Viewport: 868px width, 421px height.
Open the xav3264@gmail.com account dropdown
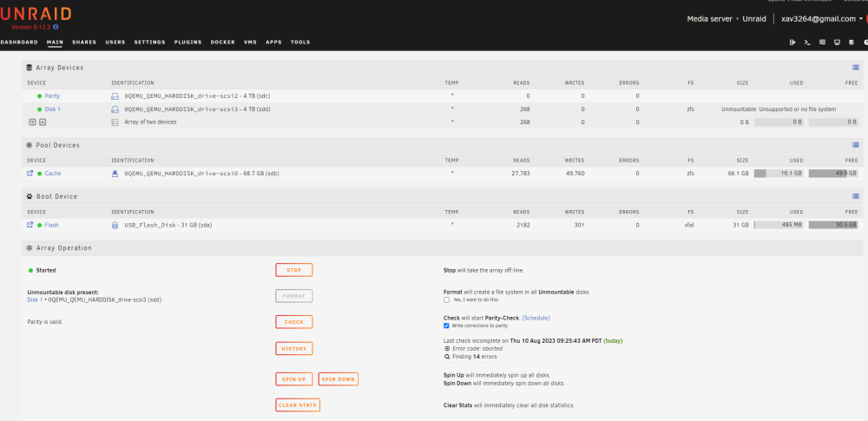[821, 19]
